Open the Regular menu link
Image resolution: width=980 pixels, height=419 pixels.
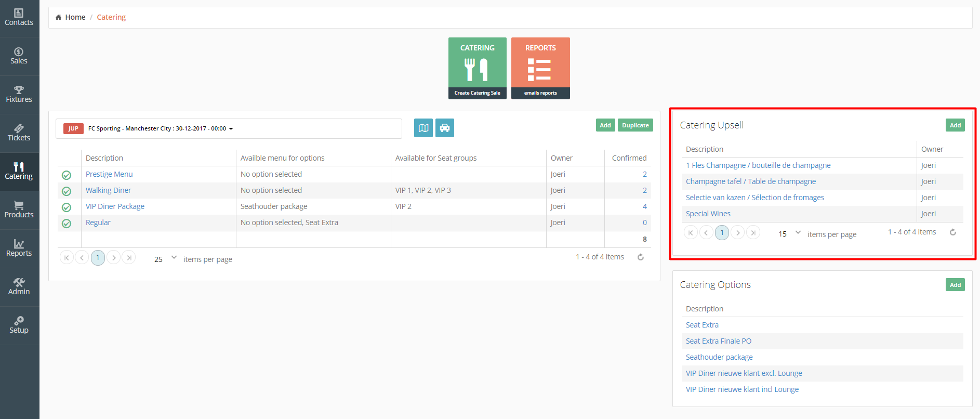coord(98,222)
